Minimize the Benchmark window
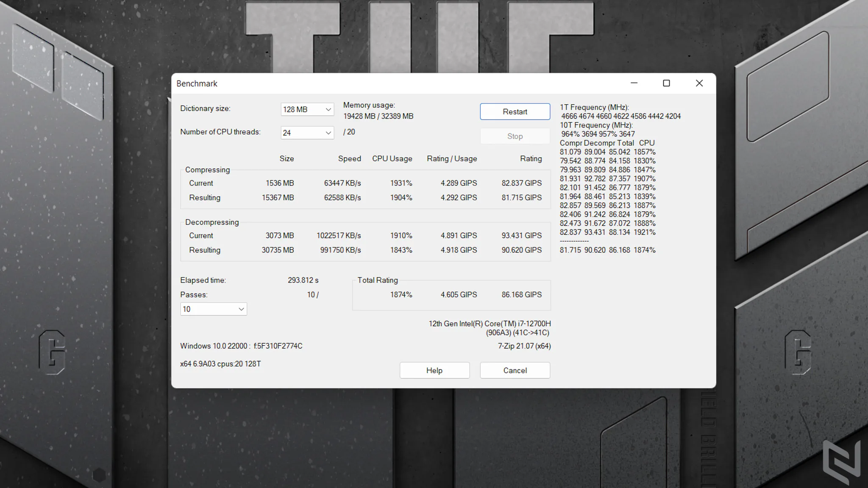Image resolution: width=868 pixels, height=488 pixels. 634,83
